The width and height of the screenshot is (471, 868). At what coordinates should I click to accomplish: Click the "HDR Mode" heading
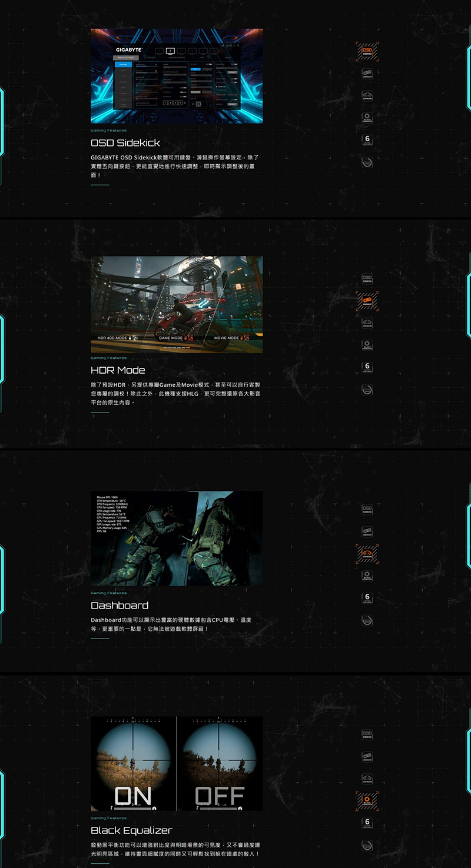(x=118, y=370)
